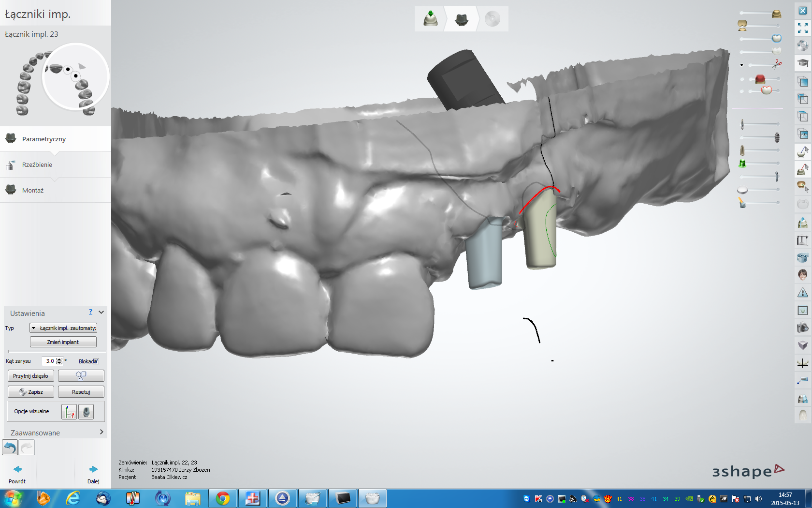812x508 pixels.
Task: Click the graduation cap training icon
Action: point(802,63)
